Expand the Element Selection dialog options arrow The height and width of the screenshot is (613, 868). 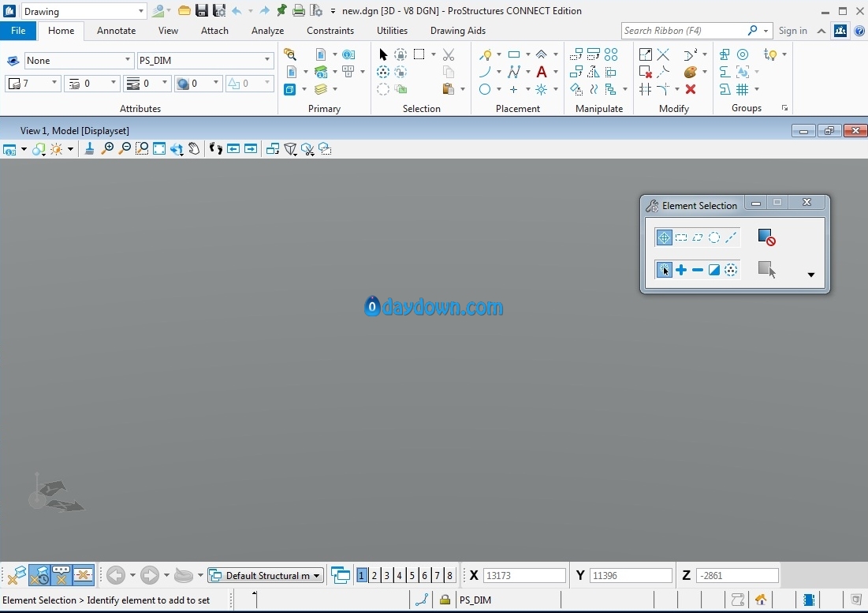811,275
